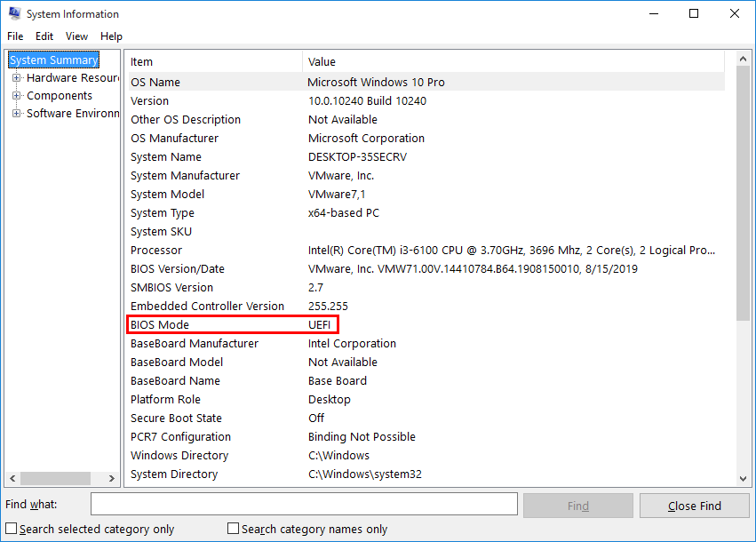Enable Search category names only

[233, 529]
